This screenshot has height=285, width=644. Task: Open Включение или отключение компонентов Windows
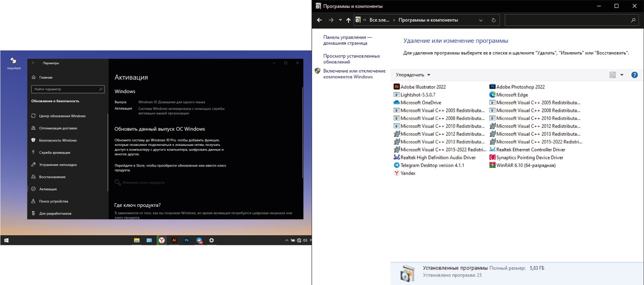(x=354, y=74)
